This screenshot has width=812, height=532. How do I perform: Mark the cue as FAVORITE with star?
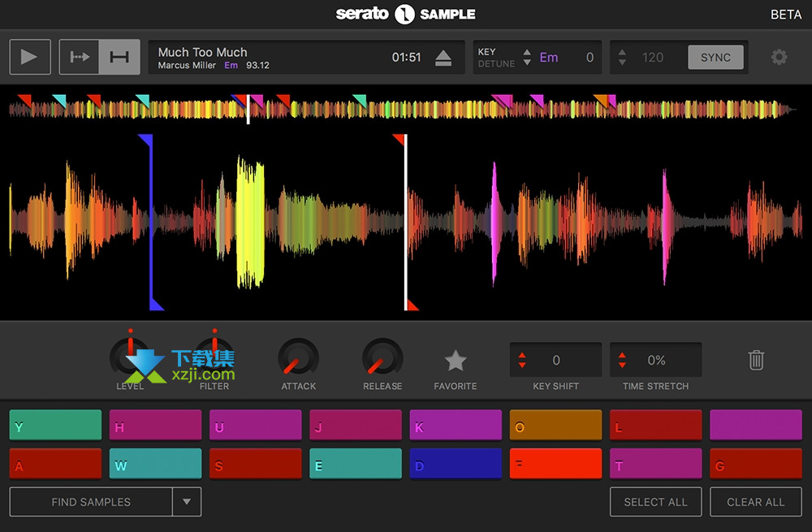(456, 361)
